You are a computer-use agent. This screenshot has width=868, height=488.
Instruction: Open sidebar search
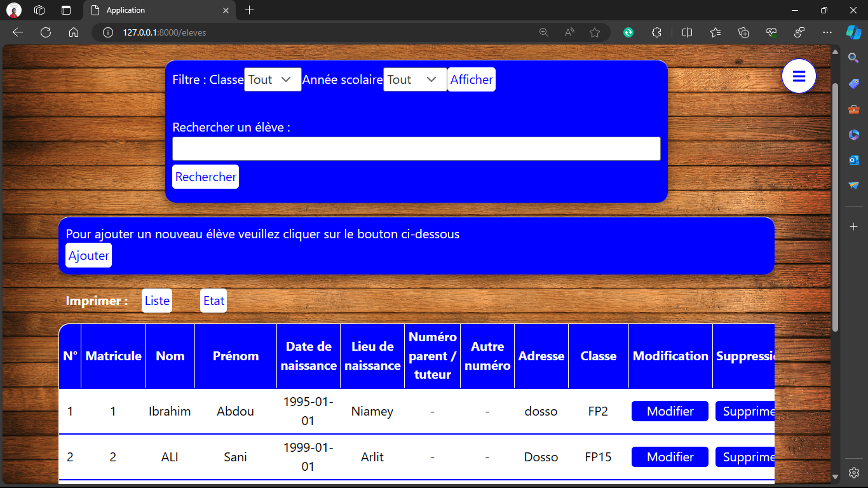[854, 58]
